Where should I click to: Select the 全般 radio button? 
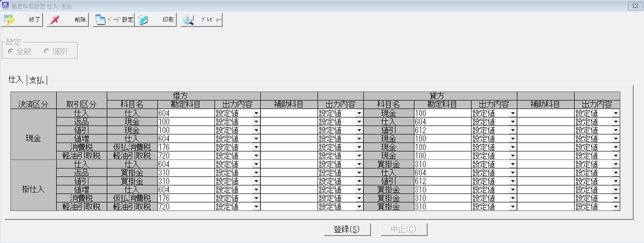click(11, 51)
